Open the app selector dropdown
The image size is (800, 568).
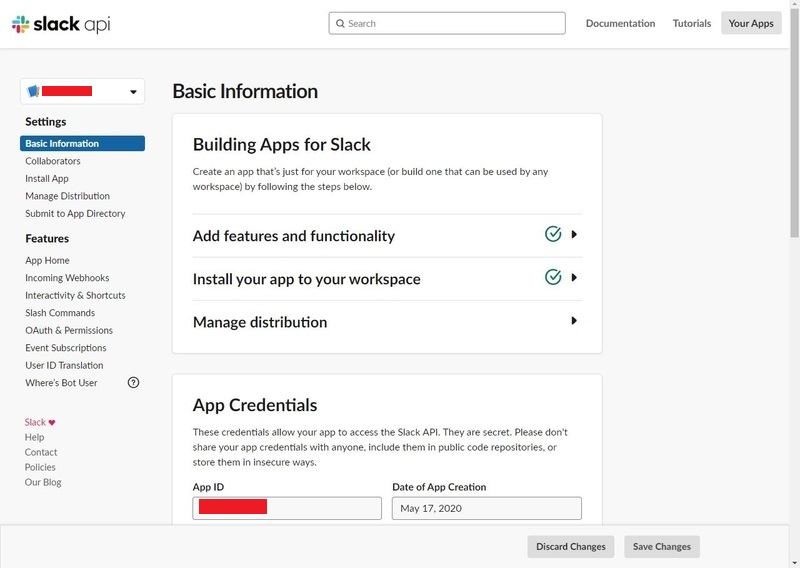click(83, 91)
